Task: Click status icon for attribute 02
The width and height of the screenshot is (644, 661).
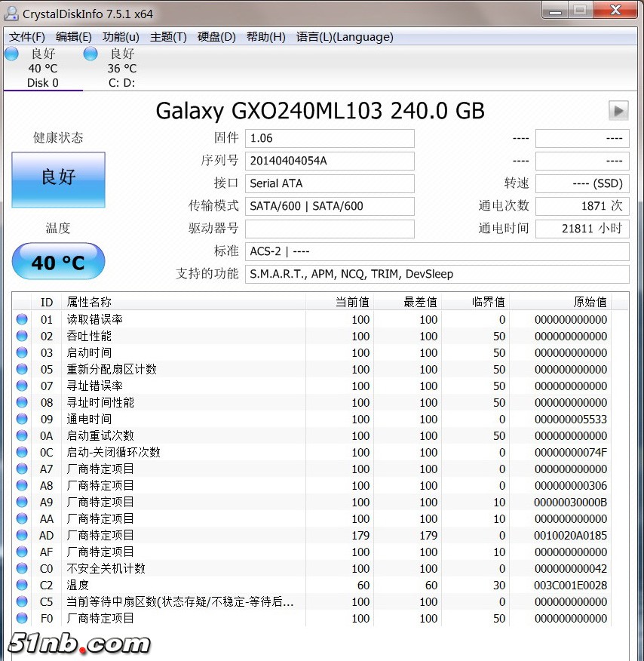Action: pyautogui.click(x=22, y=336)
